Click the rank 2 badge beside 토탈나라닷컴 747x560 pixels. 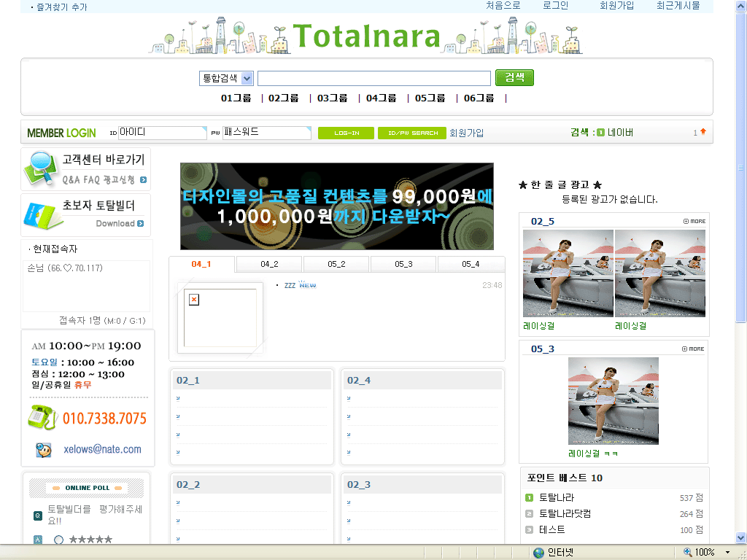(529, 514)
